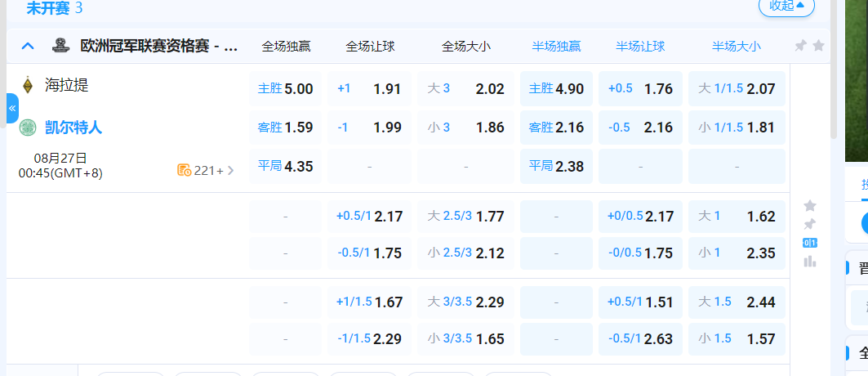
Task: Open the 221+ more markets link
Action: pos(206,171)
